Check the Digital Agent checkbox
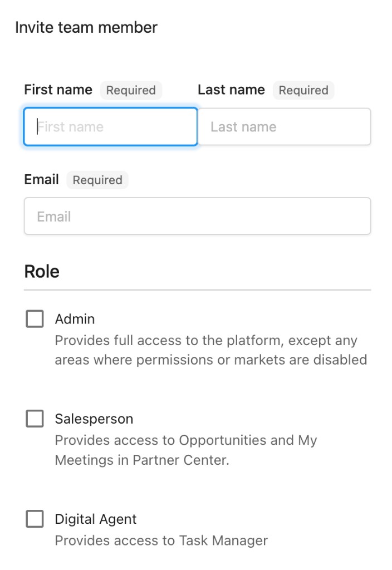The height and width of the screenshot is (570, 392). (35, 519)
